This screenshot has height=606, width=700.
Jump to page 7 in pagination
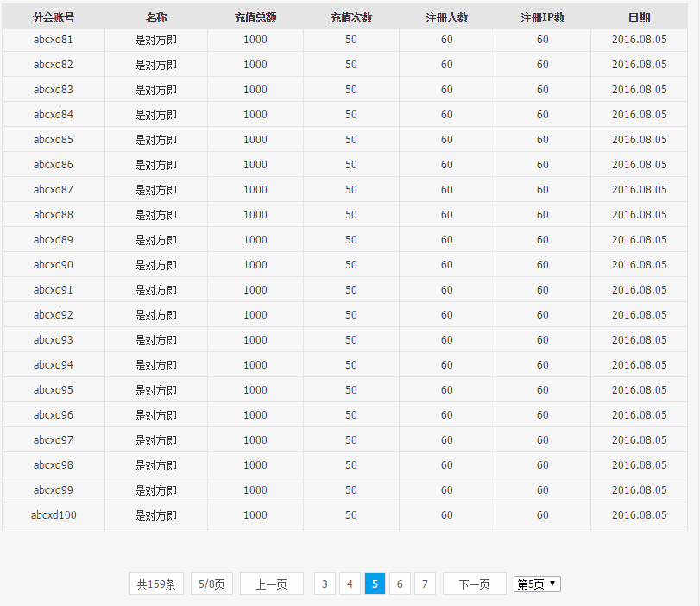tap(425, 584)
